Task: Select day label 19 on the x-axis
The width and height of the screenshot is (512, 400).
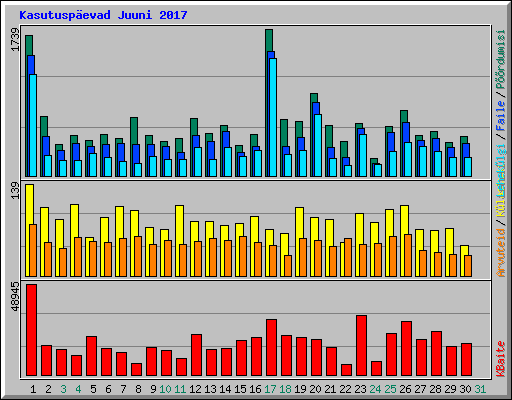Action: pos(300,389)
